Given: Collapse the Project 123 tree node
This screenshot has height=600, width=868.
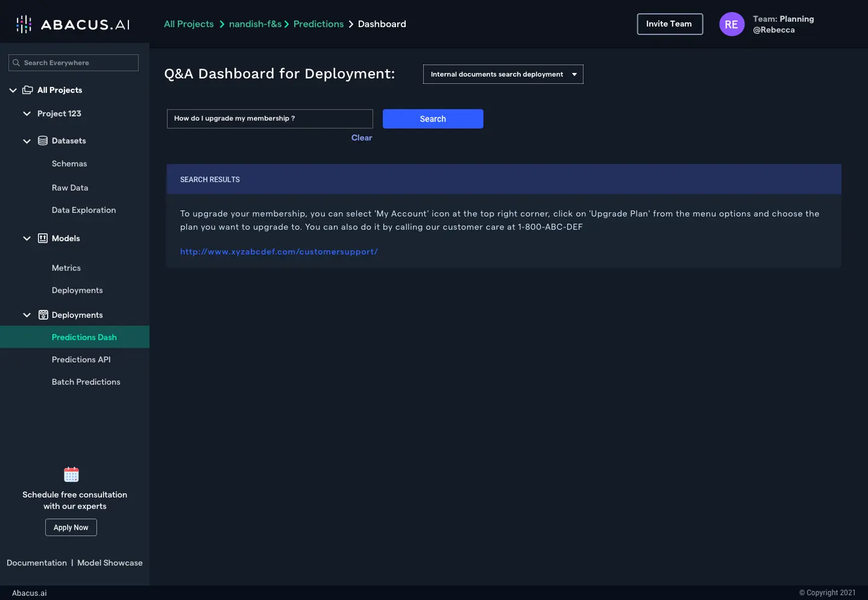Looking at the screenshot, I should (27, 113).
